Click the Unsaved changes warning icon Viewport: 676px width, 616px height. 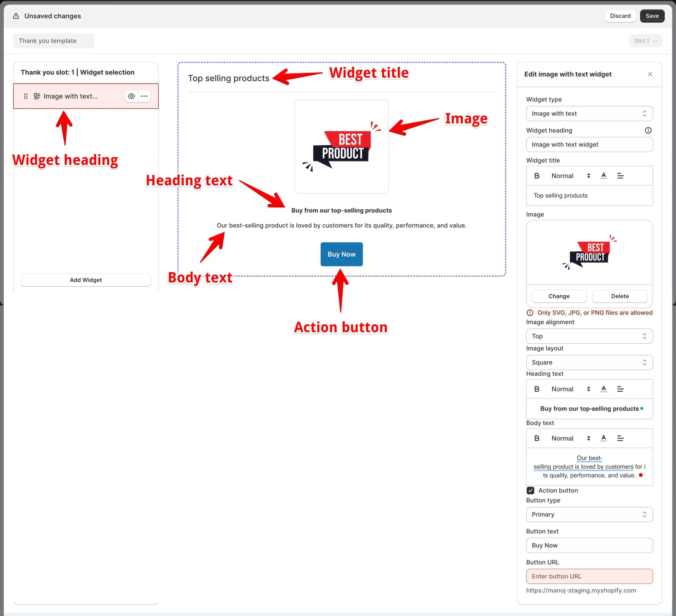16,16
